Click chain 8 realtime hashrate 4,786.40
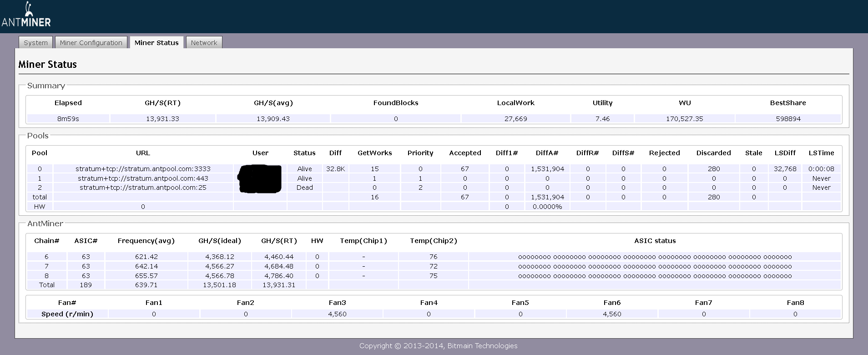868x355 pixels. click(x=279, y=276)
